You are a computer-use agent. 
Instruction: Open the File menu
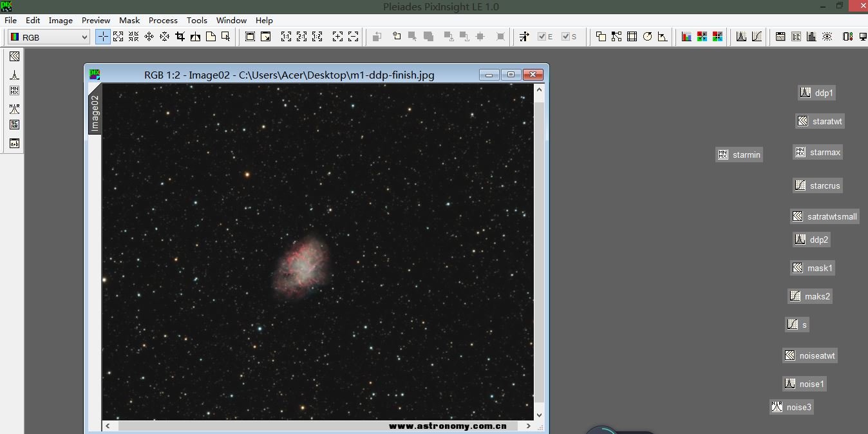click(x=10, y=20)
